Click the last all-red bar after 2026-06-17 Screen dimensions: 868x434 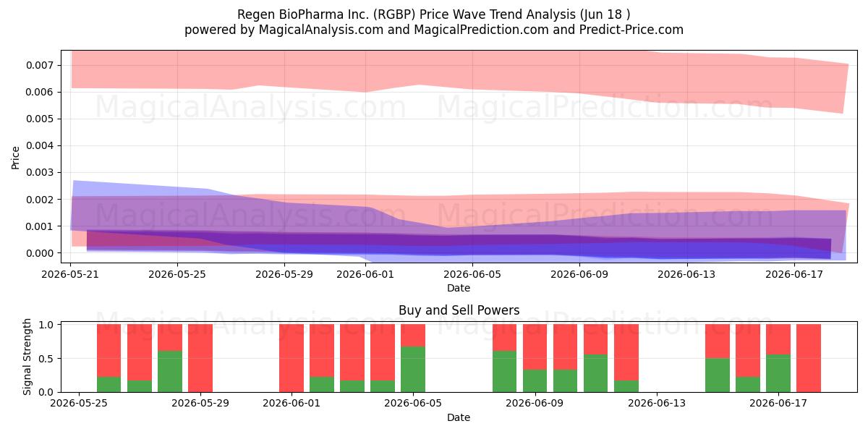(x=809, y=358)
